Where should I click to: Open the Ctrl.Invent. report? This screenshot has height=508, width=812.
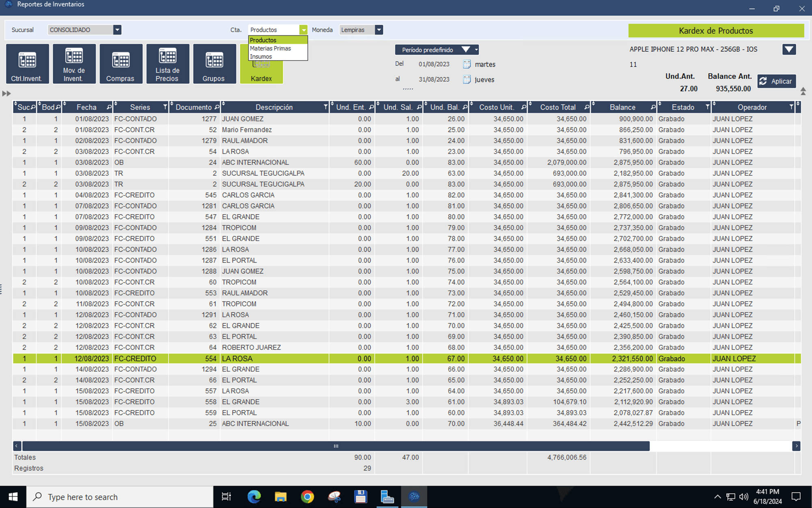27,64
